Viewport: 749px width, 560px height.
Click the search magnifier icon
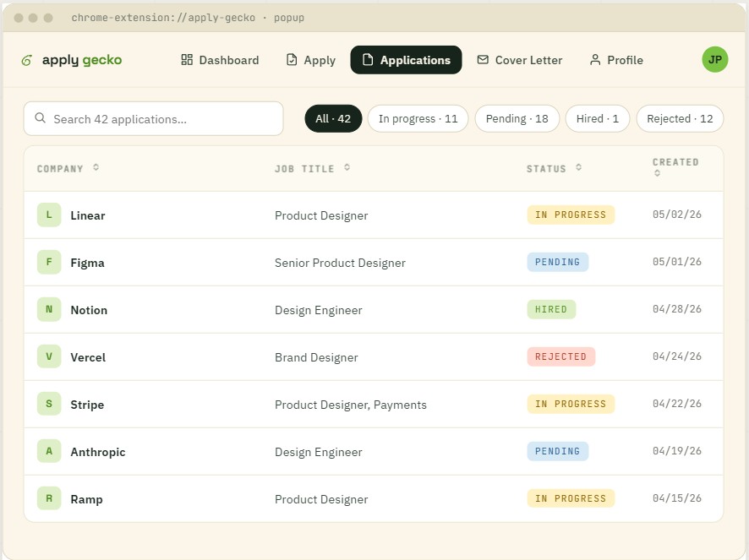click(40, 118)
